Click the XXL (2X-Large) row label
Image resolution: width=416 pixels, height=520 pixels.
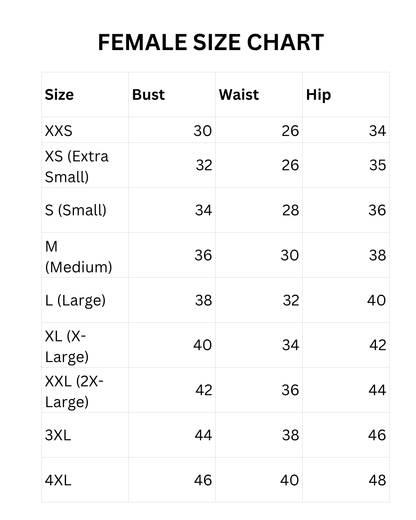74,391
